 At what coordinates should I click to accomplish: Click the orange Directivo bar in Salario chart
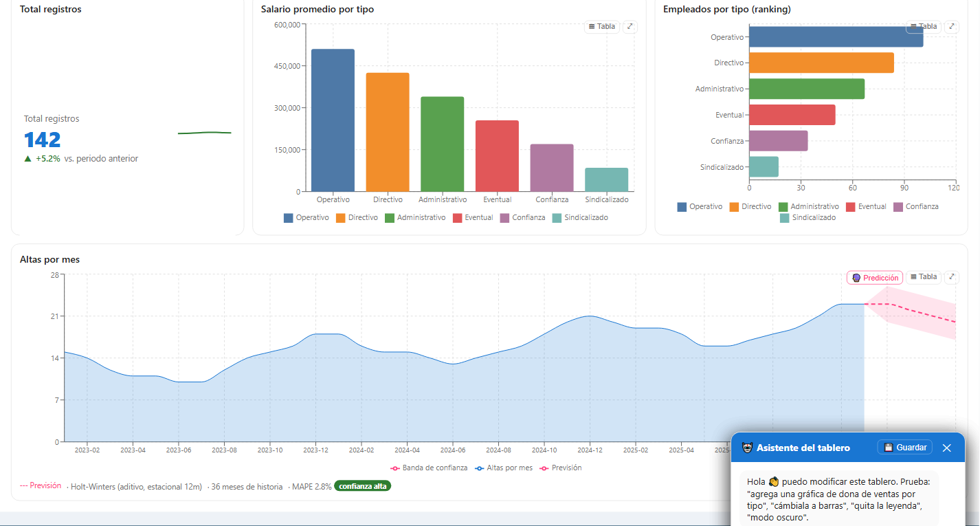[x=388, y=132]
